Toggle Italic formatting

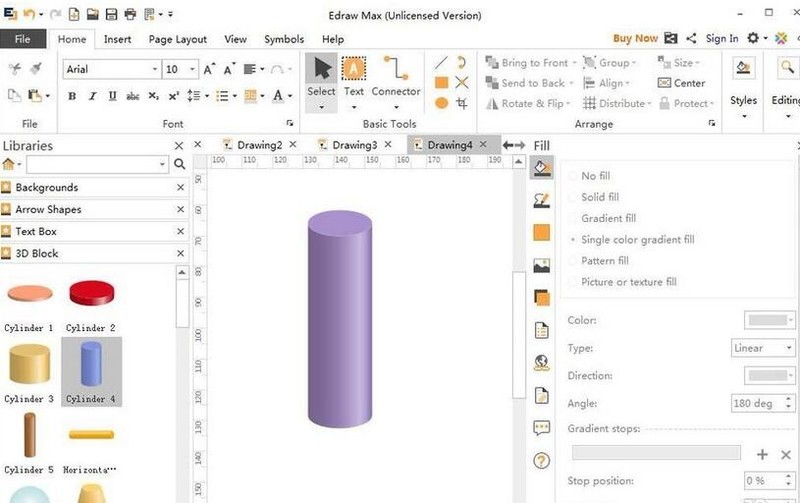tap(92, 96)
